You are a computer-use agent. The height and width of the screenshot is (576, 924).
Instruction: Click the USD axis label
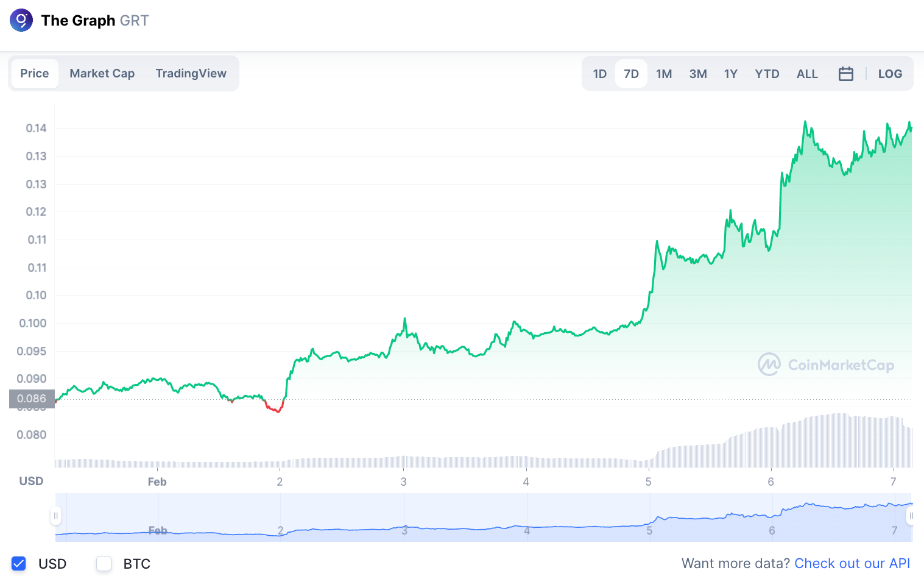tap(31, 481)
